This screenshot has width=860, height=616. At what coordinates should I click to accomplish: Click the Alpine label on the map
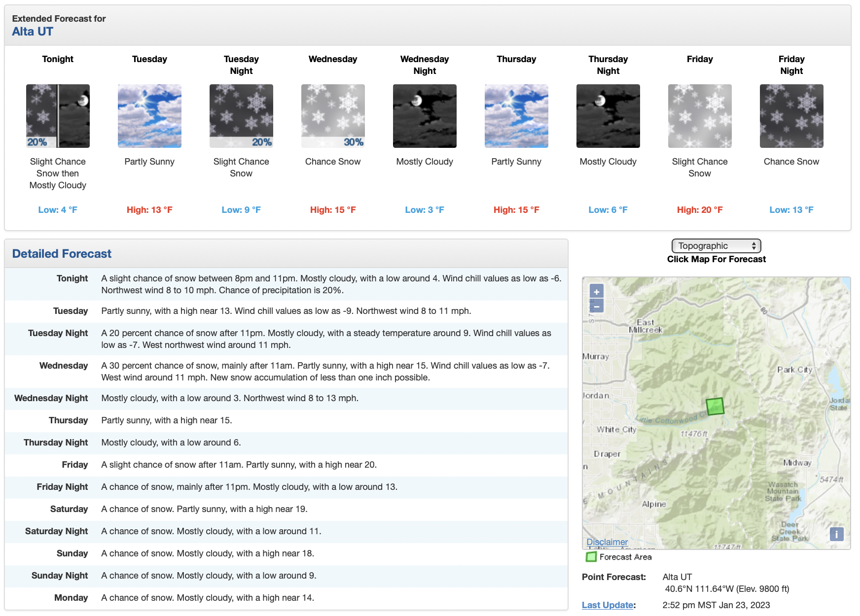coord(654,504)
